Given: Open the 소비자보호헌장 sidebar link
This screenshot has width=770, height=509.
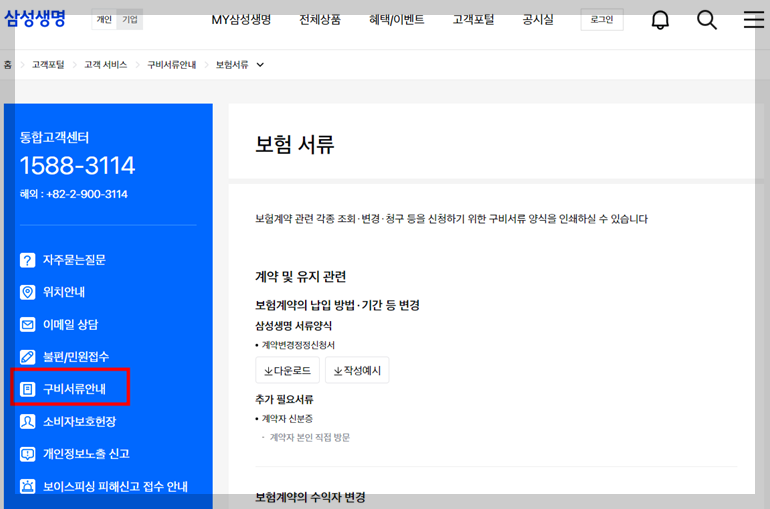Looking at the screenshot, I should [x=80, y=422].
